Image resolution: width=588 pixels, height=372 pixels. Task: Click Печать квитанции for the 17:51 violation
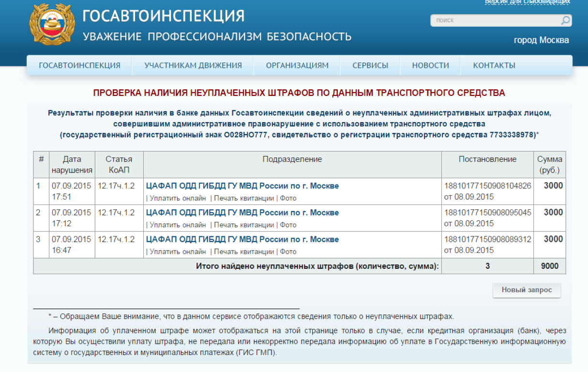point(244,198)
